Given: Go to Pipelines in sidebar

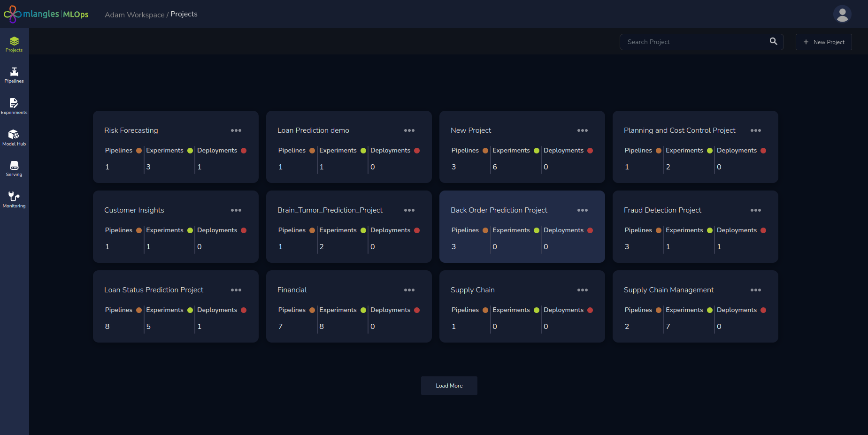Looking at the screenshot, I should (14, 75).
